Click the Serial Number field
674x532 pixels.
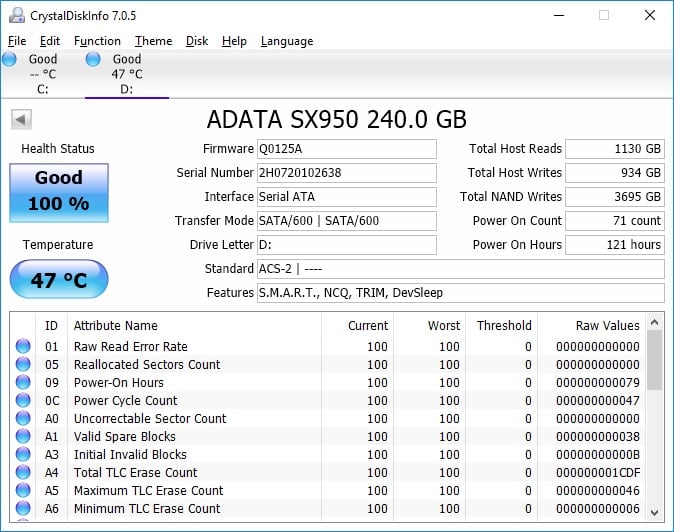[x=347, y=173]
